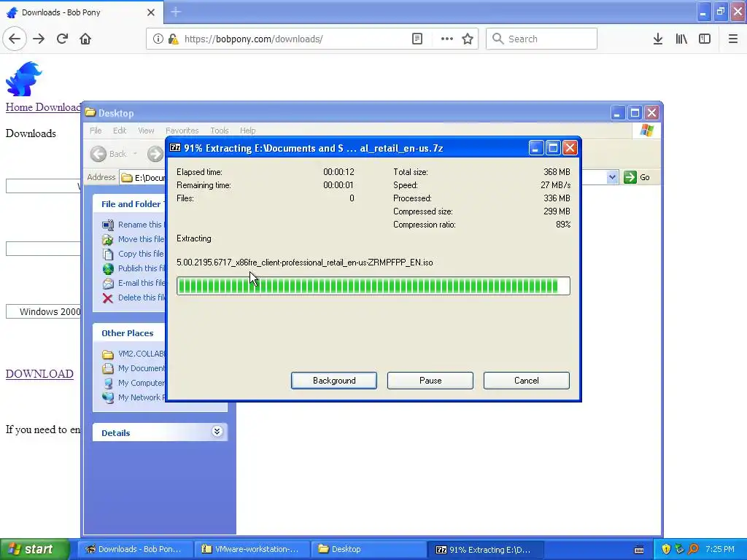Screen dimensions: 747x560
Task: Show Firefox sidebars
Action: [705, 39]
